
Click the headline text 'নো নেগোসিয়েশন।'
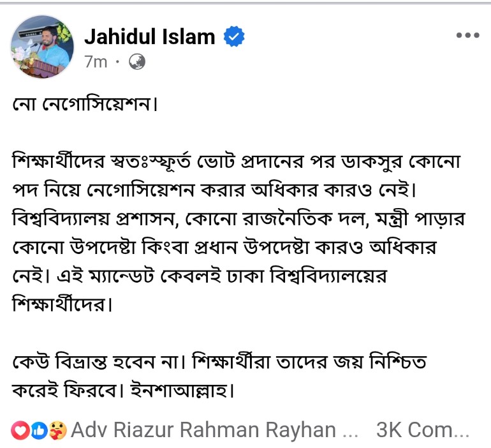(84, 103)
